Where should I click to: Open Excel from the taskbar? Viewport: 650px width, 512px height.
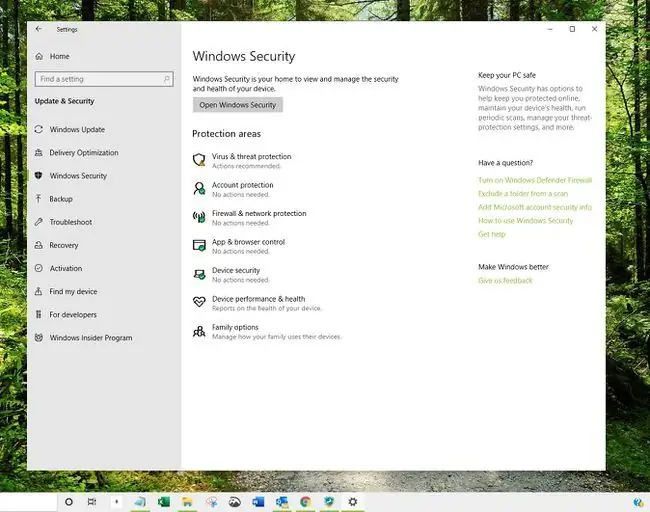164,502
